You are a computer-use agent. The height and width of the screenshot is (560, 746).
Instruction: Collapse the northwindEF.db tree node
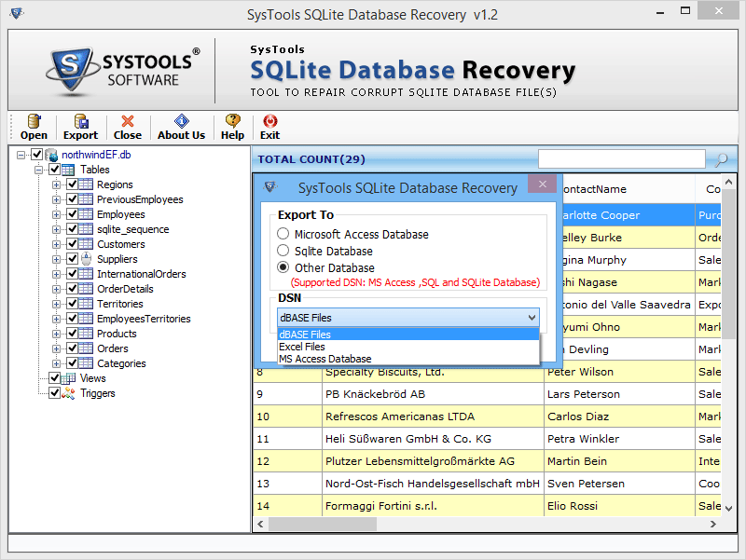click(x=21, y=155)
